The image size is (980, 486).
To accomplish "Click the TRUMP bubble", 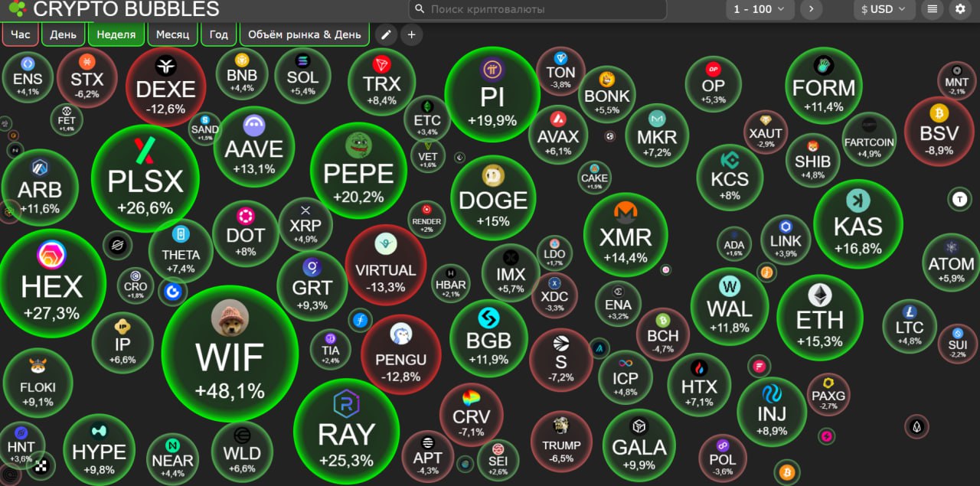I will click(561, 442).
